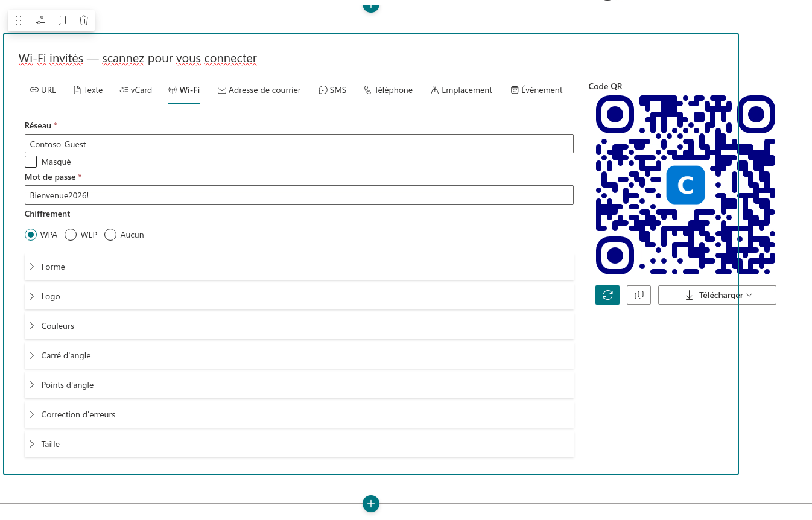Copy the QR code using the copy icon button
The width and height of the screenshot is (812, 520).
639,295
